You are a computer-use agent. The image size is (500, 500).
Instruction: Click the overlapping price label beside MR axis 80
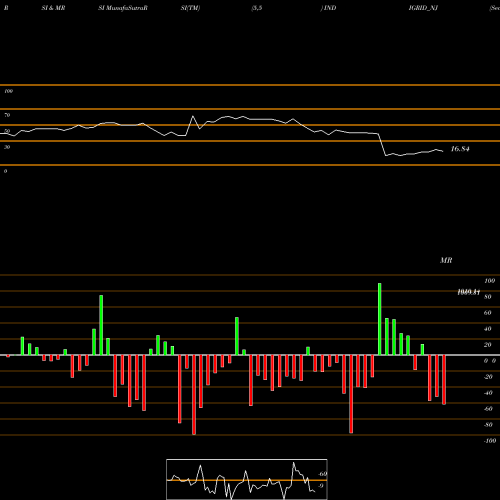click(x=469, y=292)
